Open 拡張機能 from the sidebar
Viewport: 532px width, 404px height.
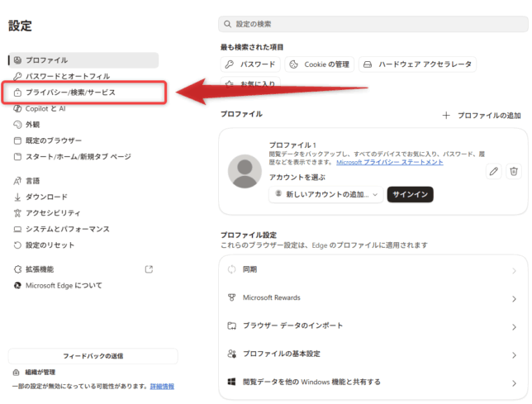coord(83,269)
